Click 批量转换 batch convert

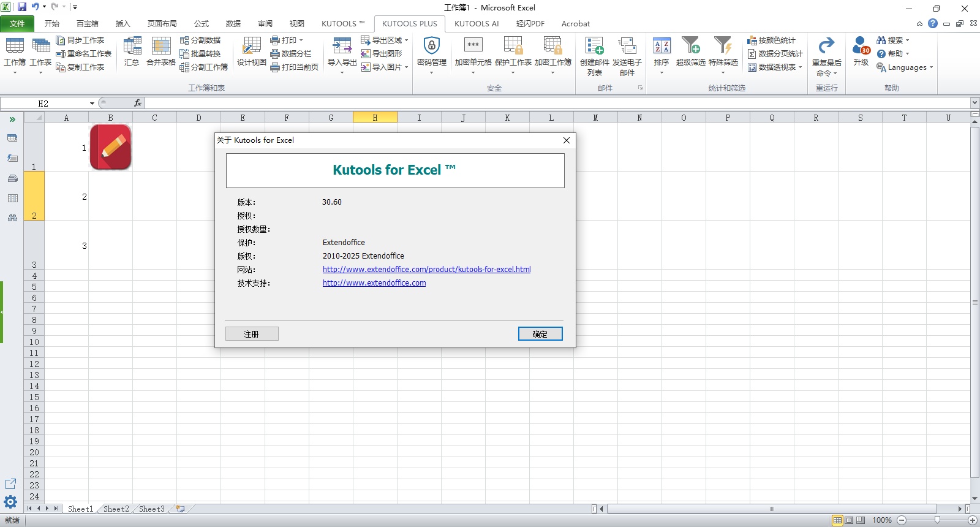tap(200, 54)
